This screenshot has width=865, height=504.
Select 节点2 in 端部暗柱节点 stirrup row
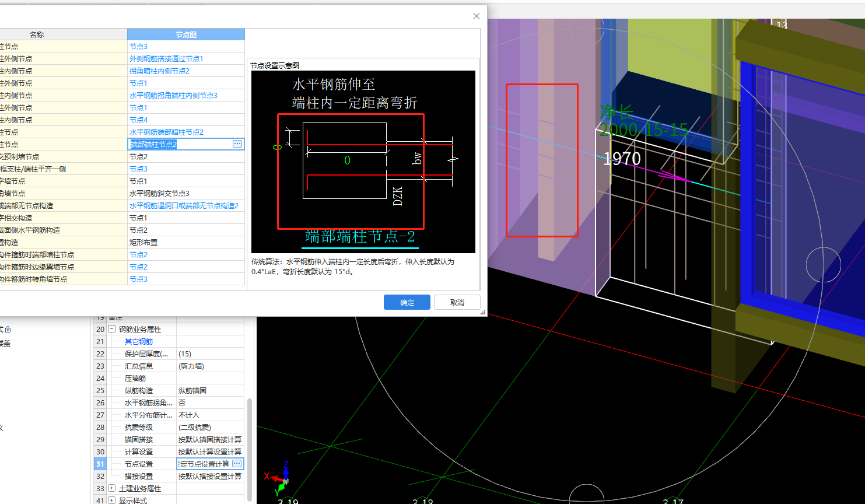point(186,255)
